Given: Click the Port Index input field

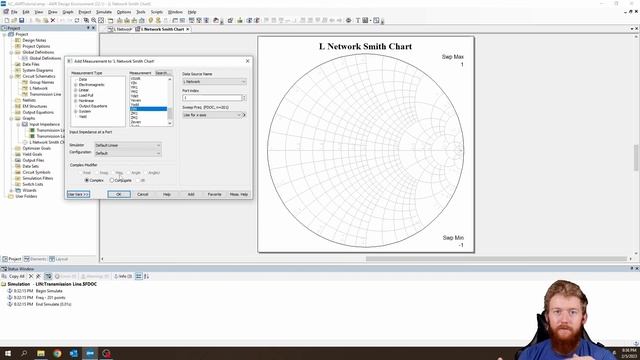Looking at the screenshot, I should pos(212,98).
